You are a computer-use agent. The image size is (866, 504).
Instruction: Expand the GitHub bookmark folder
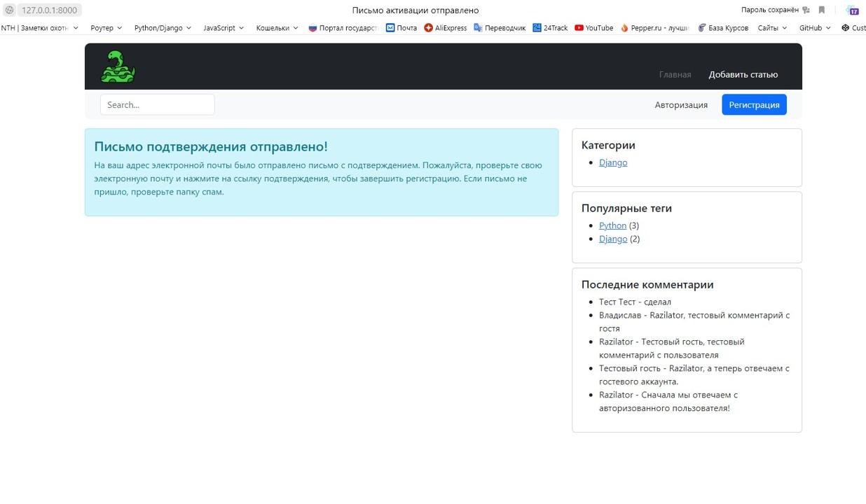[x=815, y=28]
